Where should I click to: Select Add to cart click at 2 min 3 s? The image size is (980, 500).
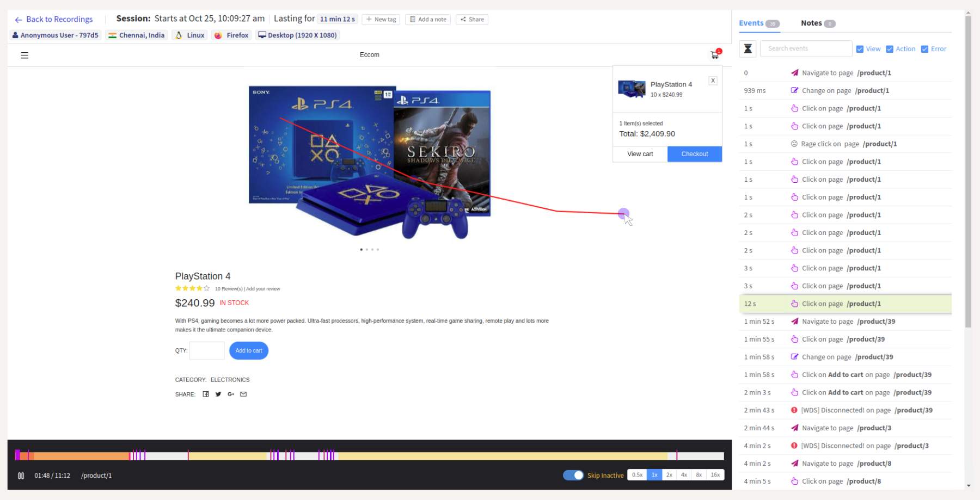845,393
